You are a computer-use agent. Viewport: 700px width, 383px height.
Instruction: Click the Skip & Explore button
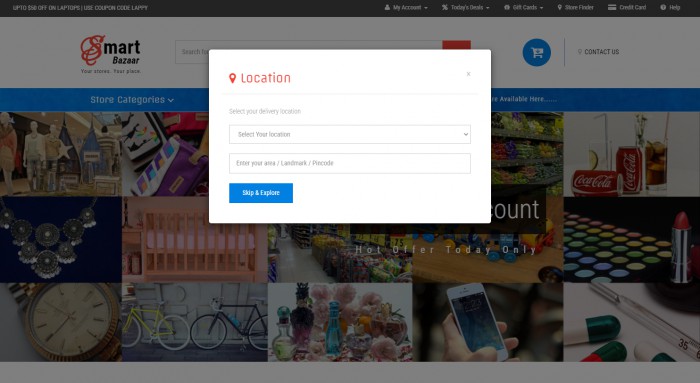coord(261,193)
